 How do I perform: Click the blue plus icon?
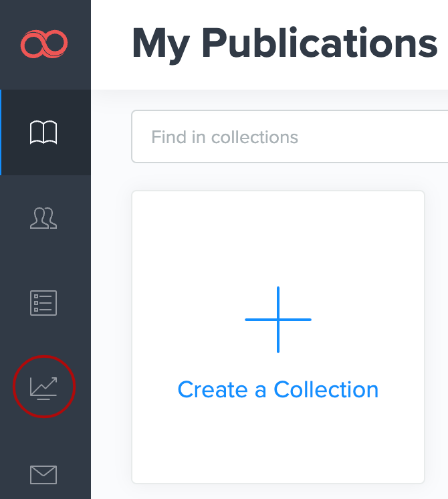[278, 320]
